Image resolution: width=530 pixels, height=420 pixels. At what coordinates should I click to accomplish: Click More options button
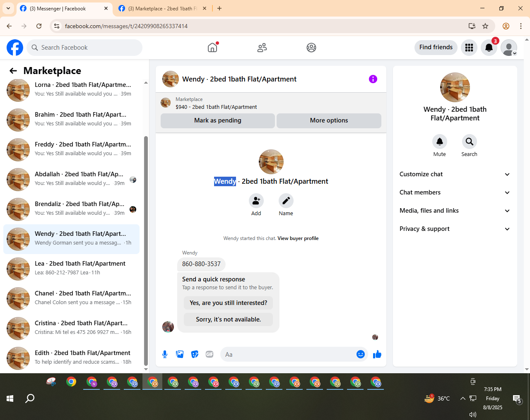329,120
